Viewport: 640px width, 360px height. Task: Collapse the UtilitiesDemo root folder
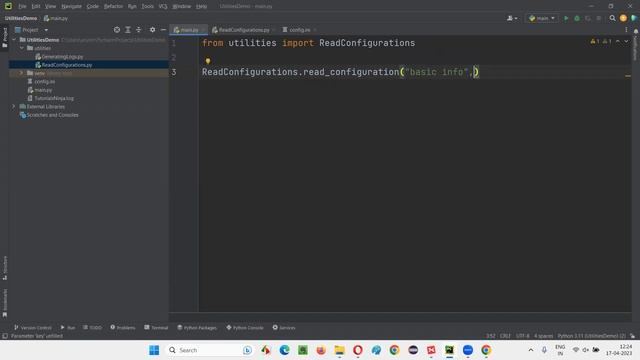15,40
